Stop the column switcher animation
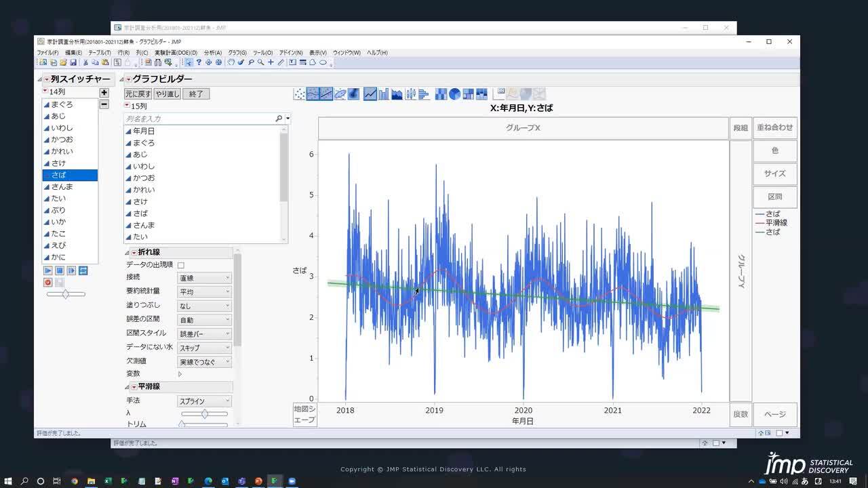The width and height of the screenshot is (868, 488). tap(60, 270)
